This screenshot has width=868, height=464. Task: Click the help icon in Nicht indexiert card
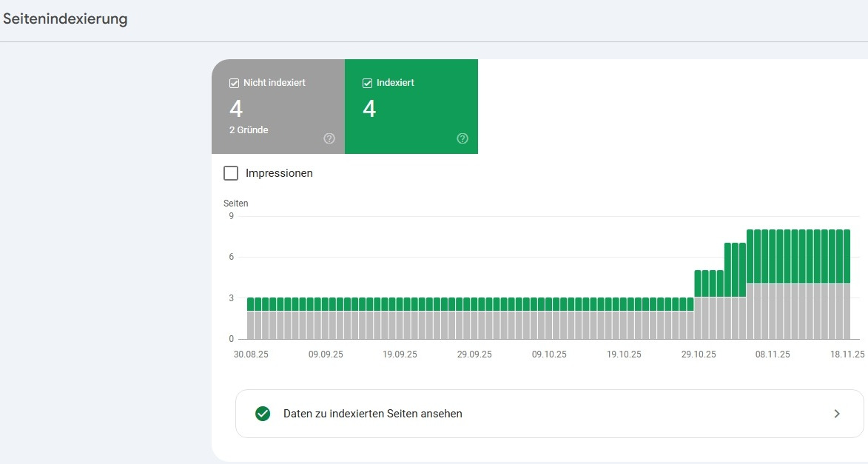pyautogui.click(x=329, y=138)
